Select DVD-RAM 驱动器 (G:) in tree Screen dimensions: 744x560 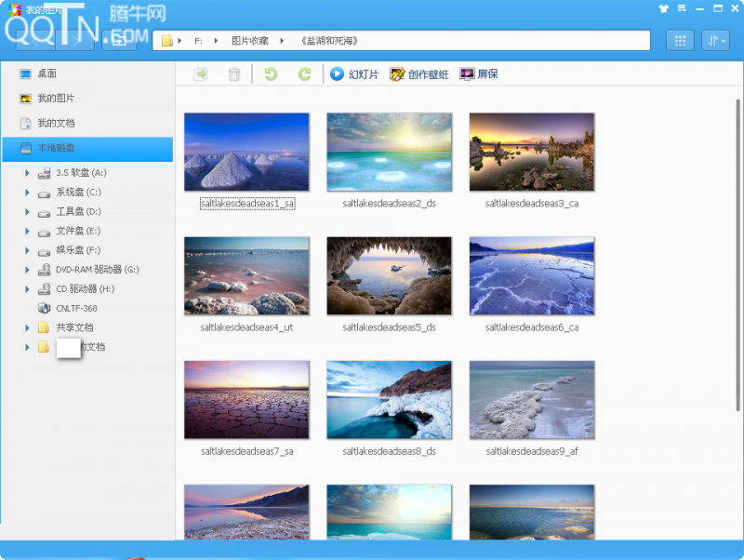(97, 270)
